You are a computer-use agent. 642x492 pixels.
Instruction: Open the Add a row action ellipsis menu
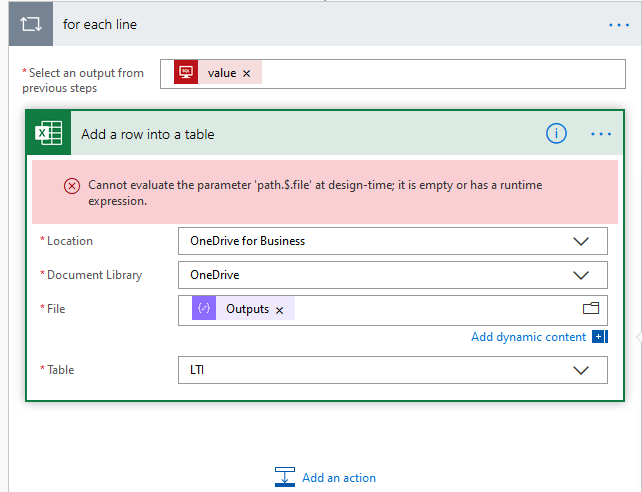pos(600,134)
